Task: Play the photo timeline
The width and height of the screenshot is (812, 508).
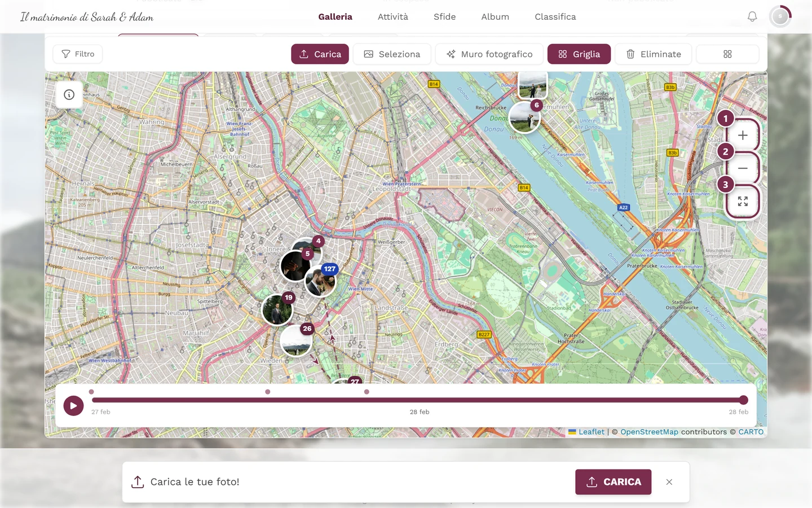Action: point(73,405)
